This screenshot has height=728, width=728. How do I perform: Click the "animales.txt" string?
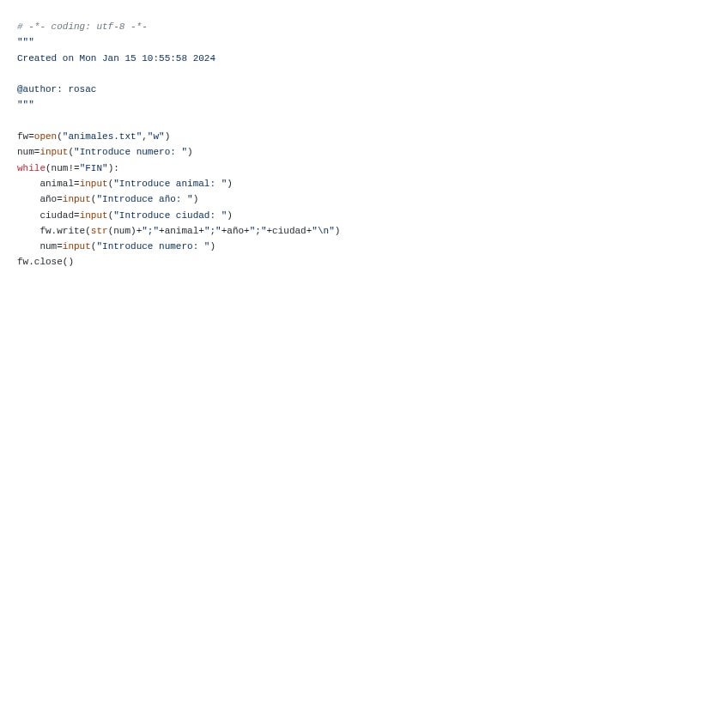pyautogui.click(x=102, y=136)
